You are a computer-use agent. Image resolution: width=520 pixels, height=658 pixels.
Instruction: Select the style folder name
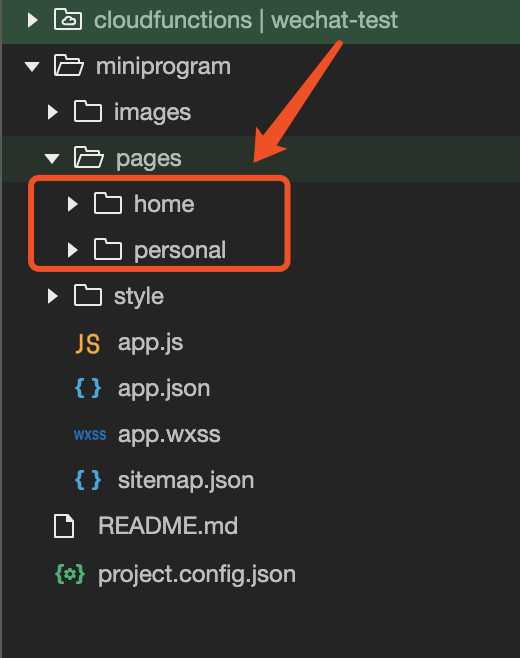pyautogui.click(x=139, y=297)
